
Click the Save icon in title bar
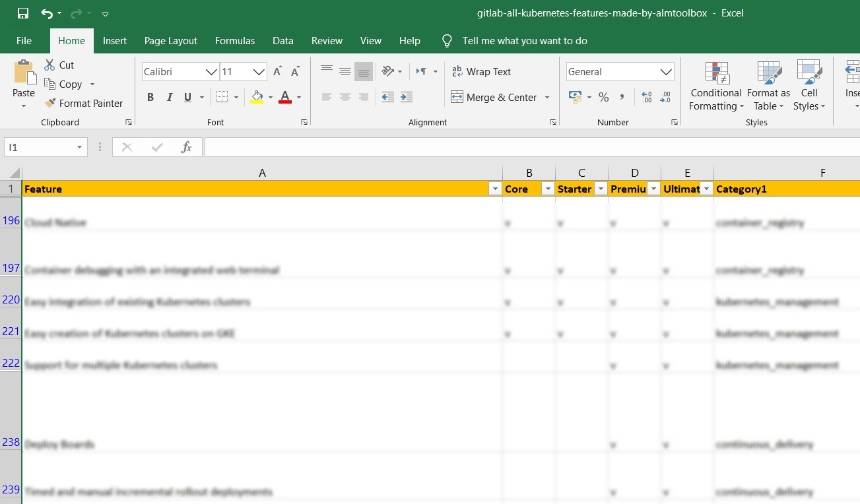click(x=23, y=13)
